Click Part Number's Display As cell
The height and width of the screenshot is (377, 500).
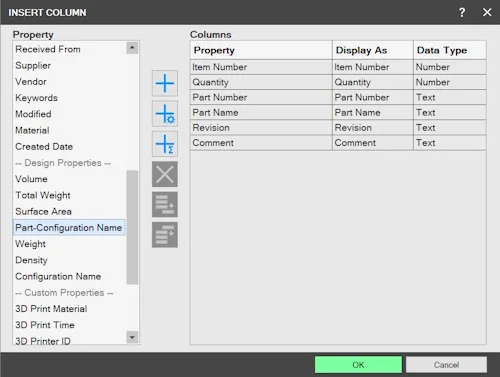[373, 98]
